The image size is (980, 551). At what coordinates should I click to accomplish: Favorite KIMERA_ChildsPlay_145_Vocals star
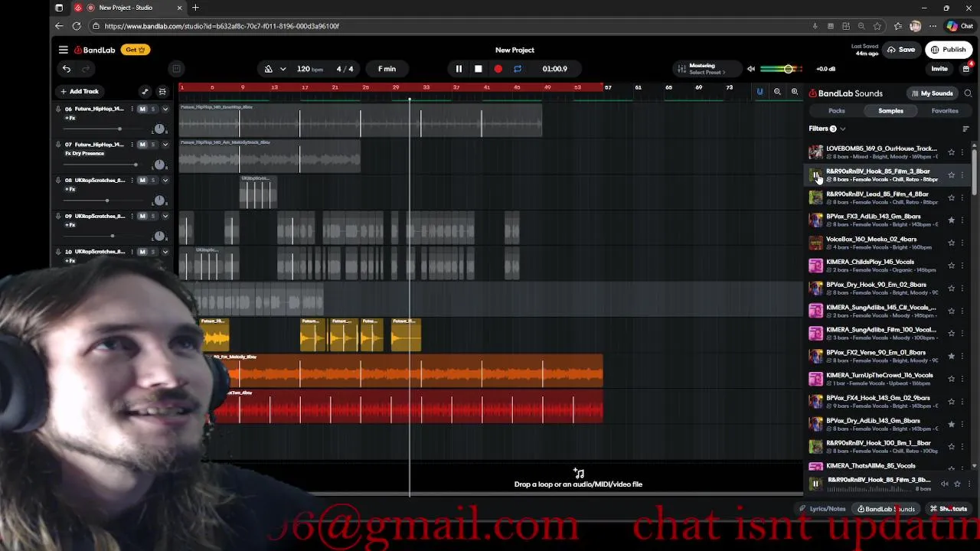coord(952,266)
